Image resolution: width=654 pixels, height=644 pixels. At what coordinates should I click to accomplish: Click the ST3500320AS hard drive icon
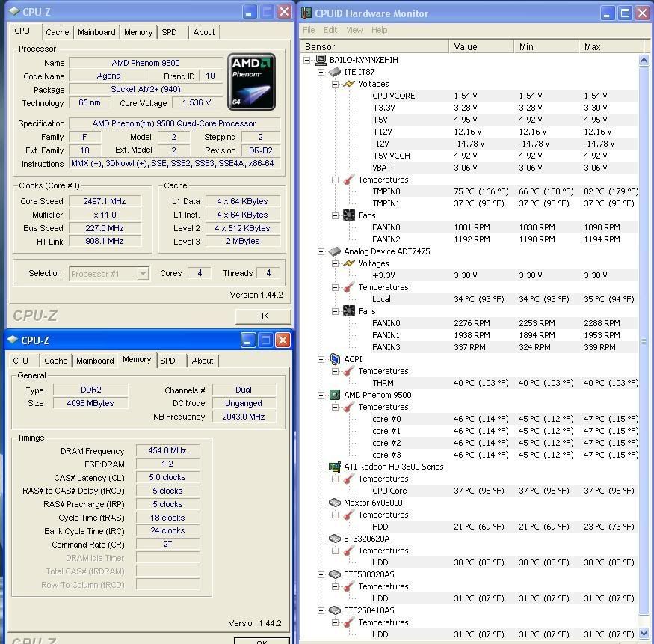pos(335,574)
